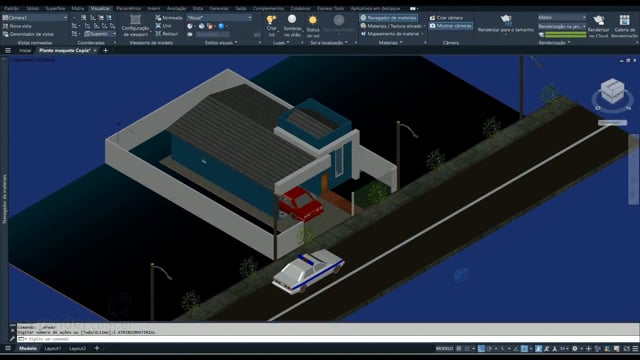Click the Configuração de viewport icon

click(x=136, y=20)
